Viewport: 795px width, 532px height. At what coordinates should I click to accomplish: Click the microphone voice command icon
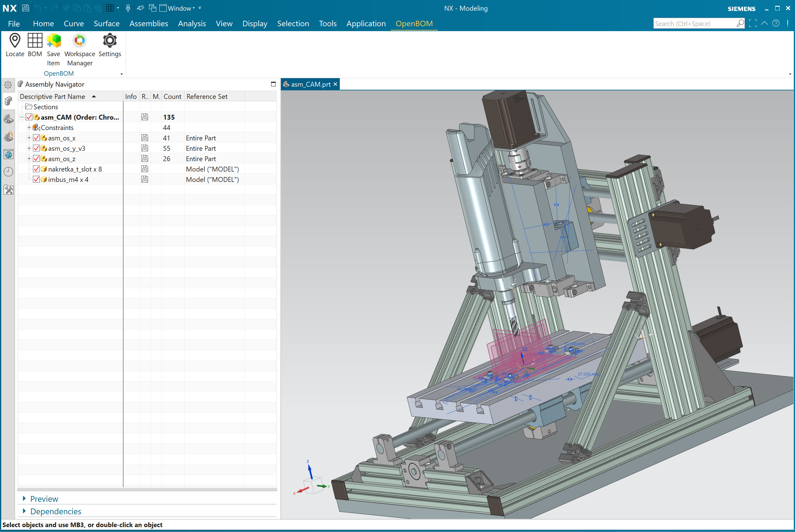click(128, 8)
